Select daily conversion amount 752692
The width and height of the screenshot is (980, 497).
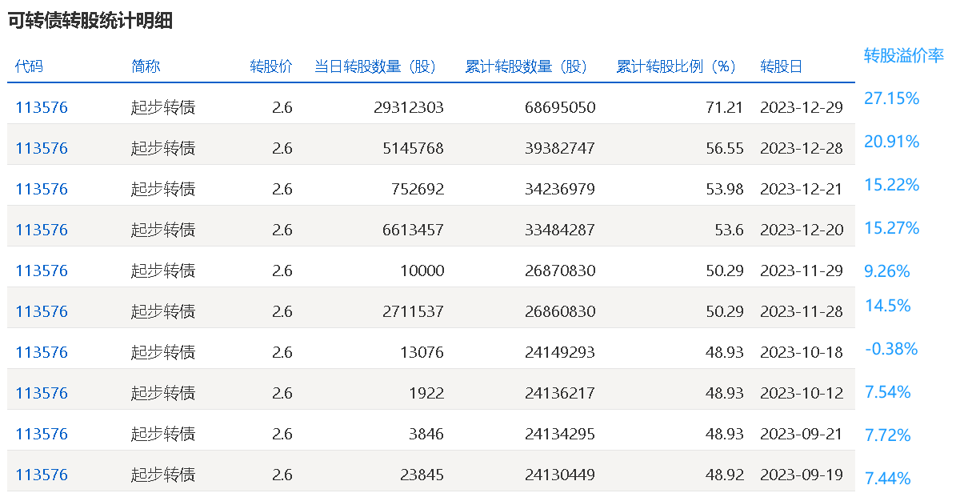pos(418,189)
